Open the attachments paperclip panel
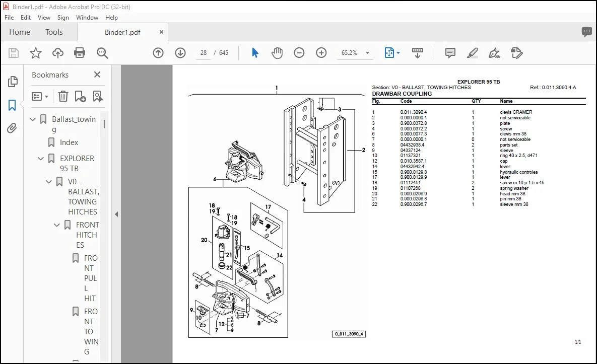The height and width of the screenshot is (364, 597). [12, 128]
